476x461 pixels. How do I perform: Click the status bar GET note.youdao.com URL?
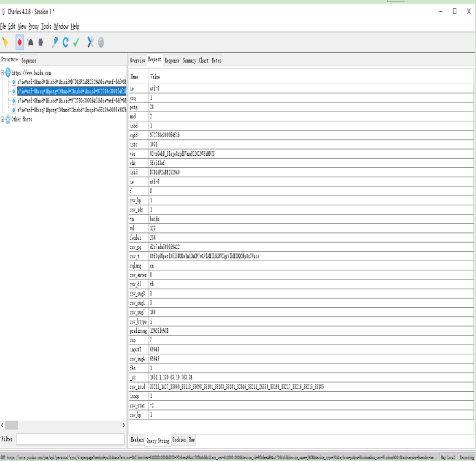click(218, 457)
